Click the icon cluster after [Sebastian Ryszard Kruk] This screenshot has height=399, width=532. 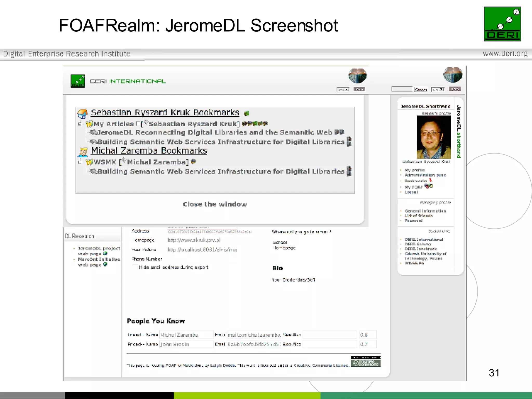255,124
